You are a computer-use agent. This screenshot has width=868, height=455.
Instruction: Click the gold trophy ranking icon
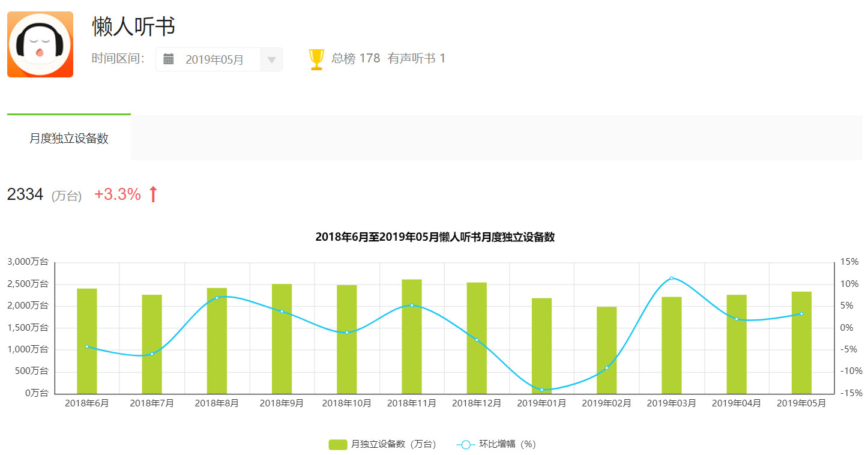pos(316,59)
